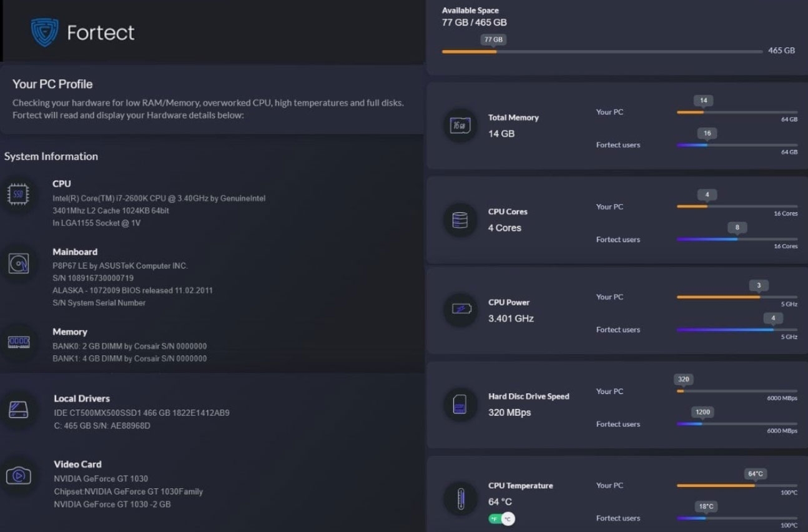This screenshot has height=532, width=808.
Task: Click the 8 cores marker on Fortect users bar
Action: tap(737, 227)
